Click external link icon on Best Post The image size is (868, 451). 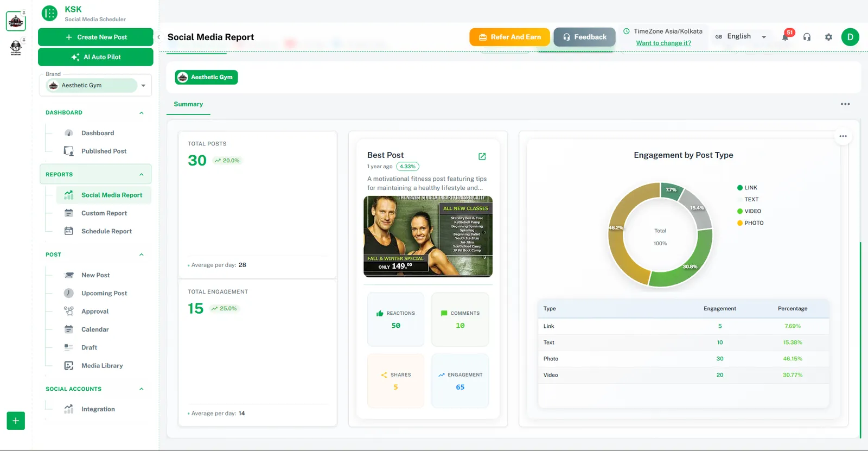point(482,156)
